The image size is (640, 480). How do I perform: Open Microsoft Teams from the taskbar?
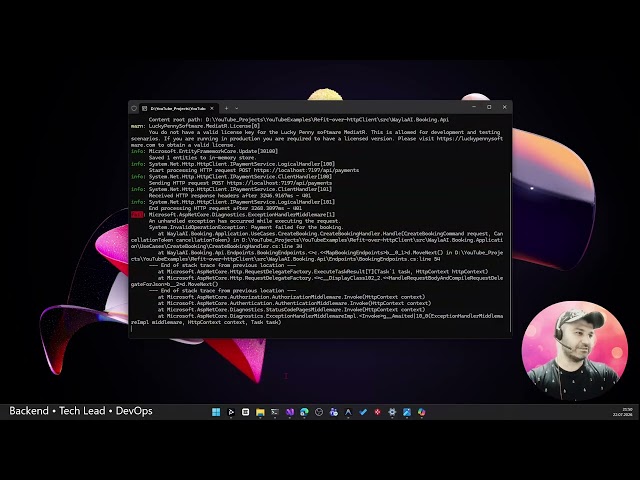(x=333, y=412)
